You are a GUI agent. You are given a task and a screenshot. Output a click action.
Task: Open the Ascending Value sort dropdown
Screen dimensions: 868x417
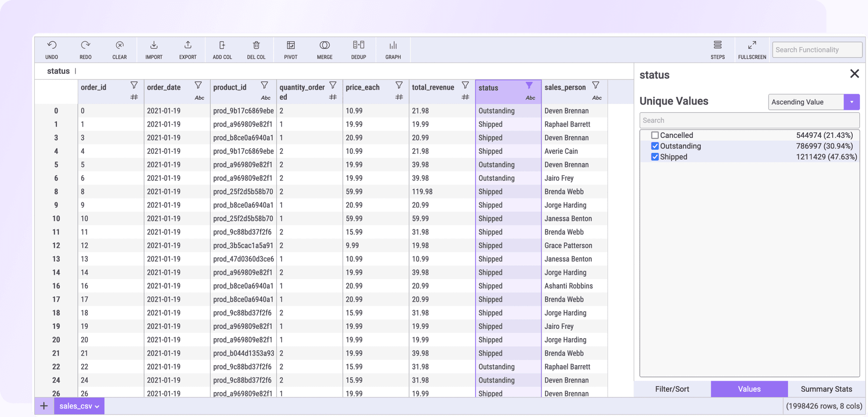point(851,102)
